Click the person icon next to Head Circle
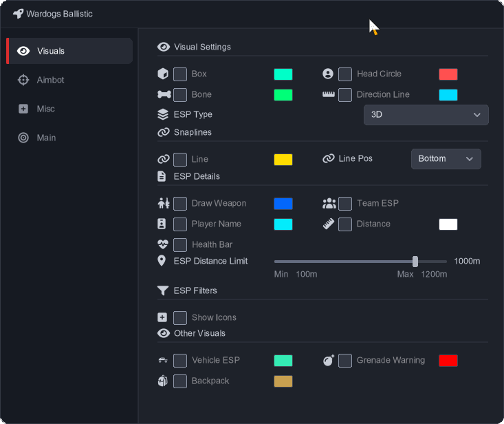Image resolution: width=504 pixels, height=424 pixels. coord(328,74)
